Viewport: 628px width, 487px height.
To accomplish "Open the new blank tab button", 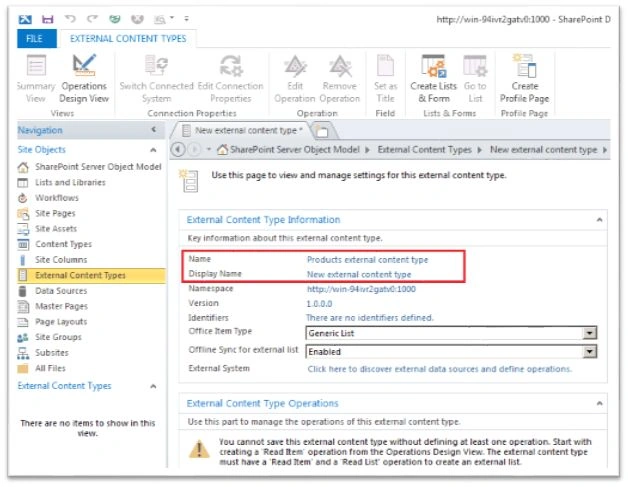I will click(322, 131).
